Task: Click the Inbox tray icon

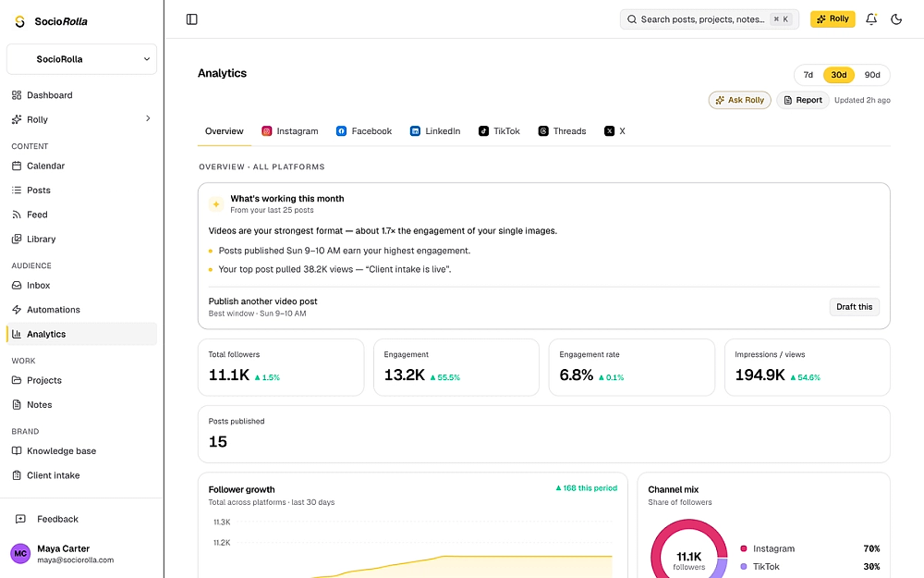Action: pos(17,286)
